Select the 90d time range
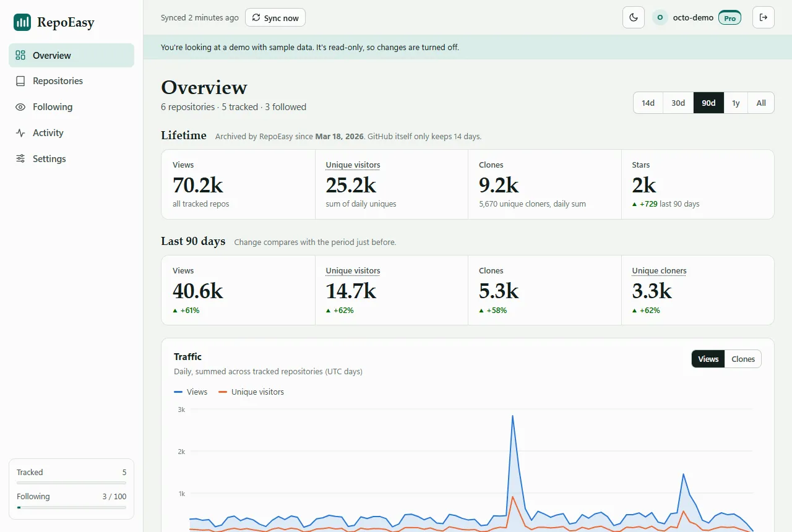 pyautogui.click(x=708, y=103)
